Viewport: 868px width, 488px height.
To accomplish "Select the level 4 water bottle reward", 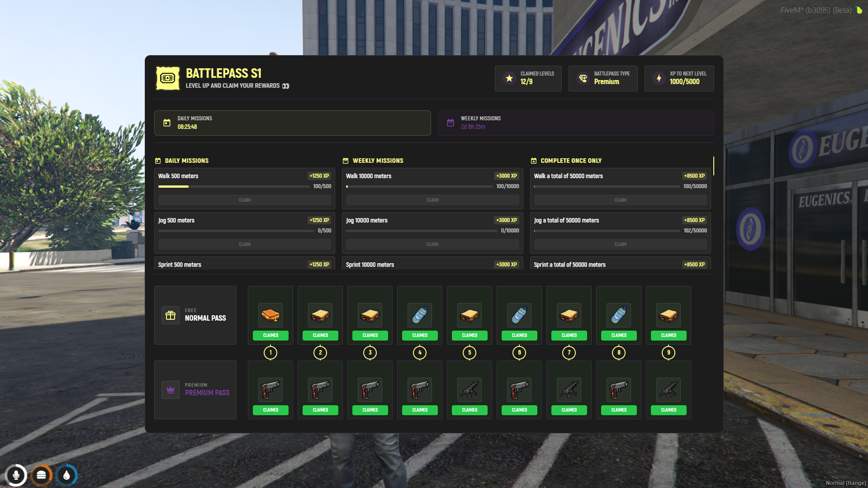I will [x=420, y=315].
